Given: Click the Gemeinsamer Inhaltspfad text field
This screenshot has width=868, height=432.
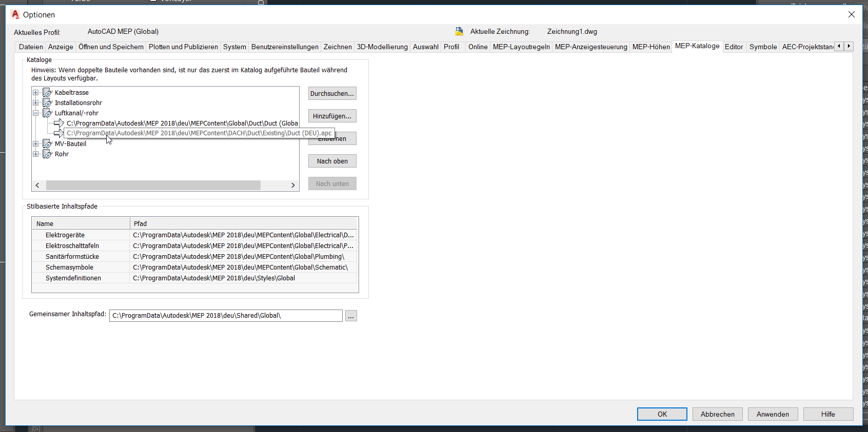Looking at the screenshot, I should (x=226, y=316).
